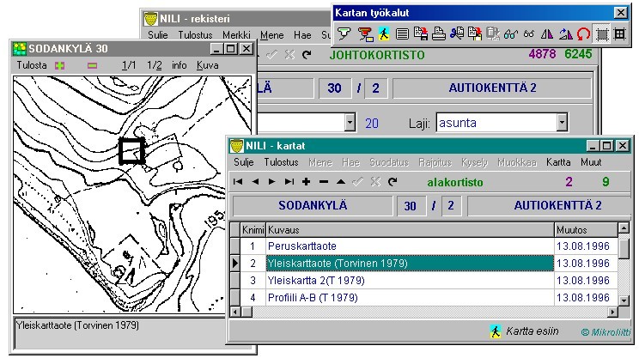Click the red rotate arrow icon
This screenshot has width=639, height=364.
click(x=583, y=34)
